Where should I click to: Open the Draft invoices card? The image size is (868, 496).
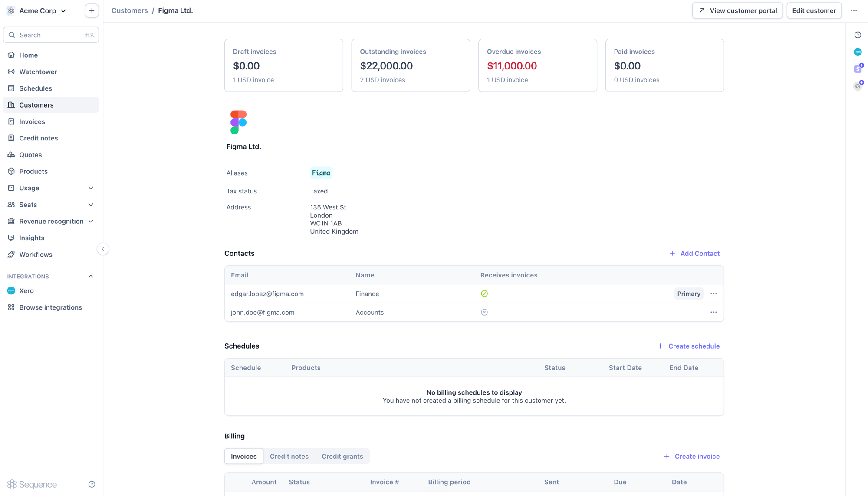(x=284, y=65)
